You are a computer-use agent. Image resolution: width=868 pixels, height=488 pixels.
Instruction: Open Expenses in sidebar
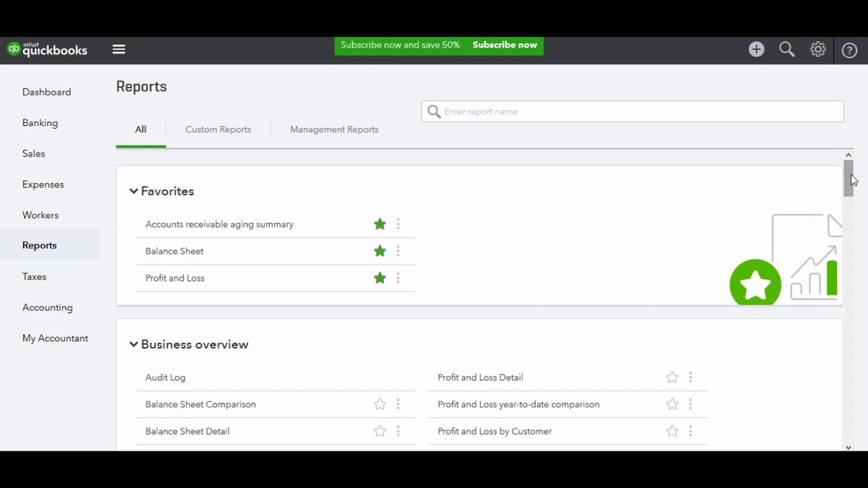coord(43,184)
